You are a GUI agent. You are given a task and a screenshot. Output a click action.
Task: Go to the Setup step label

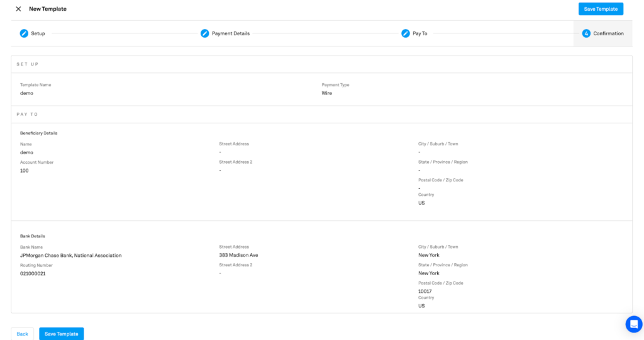[38, 33]
